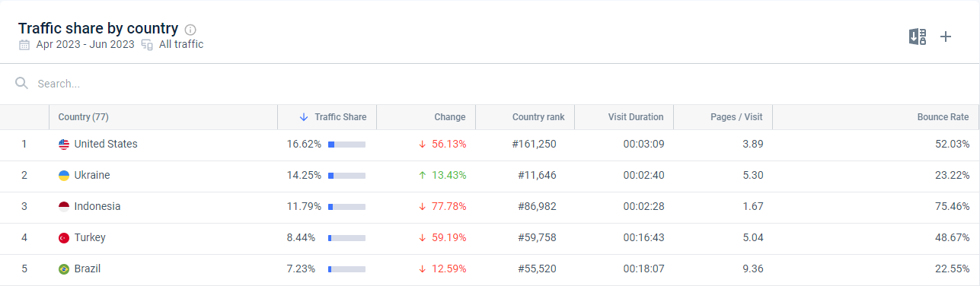Click the red down arrow in Indonesia row

point(422,207)
